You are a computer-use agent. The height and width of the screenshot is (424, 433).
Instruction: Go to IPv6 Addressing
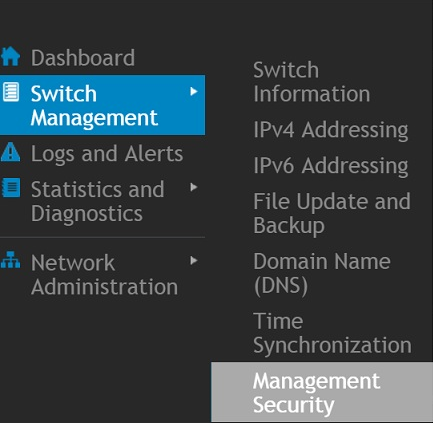[331, 166]
